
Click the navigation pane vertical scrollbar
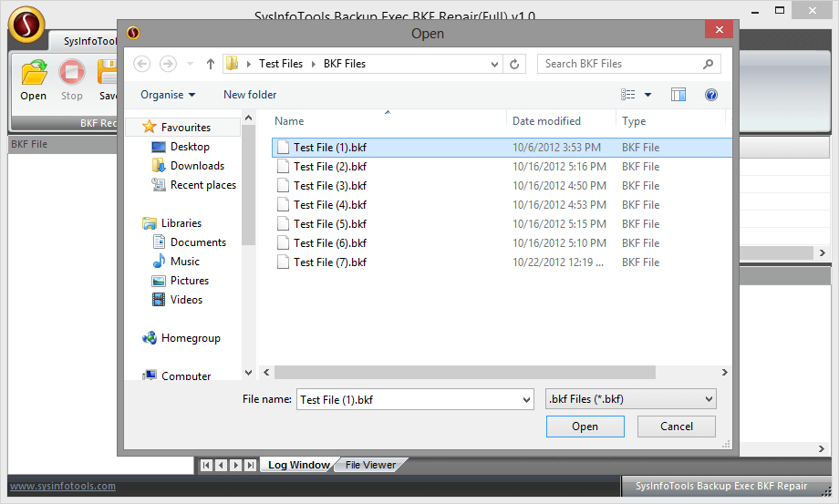pyautogui.click(x=248, y=184)
